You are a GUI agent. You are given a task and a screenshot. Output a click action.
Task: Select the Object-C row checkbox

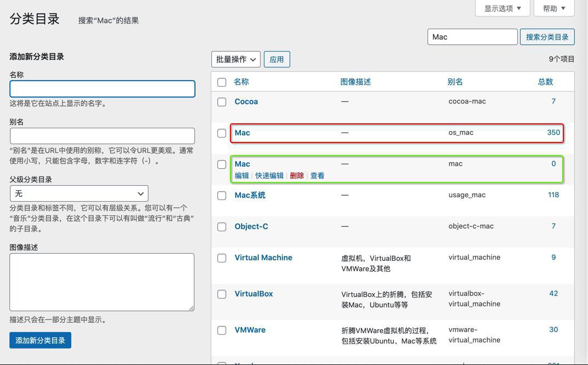coord(222,227)
